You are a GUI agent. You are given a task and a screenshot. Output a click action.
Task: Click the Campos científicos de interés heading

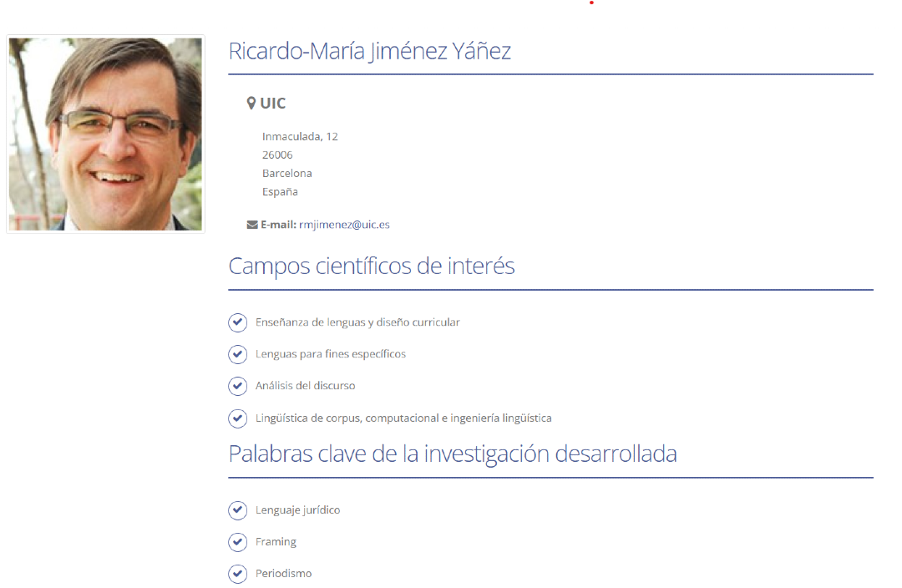(371, 266)
